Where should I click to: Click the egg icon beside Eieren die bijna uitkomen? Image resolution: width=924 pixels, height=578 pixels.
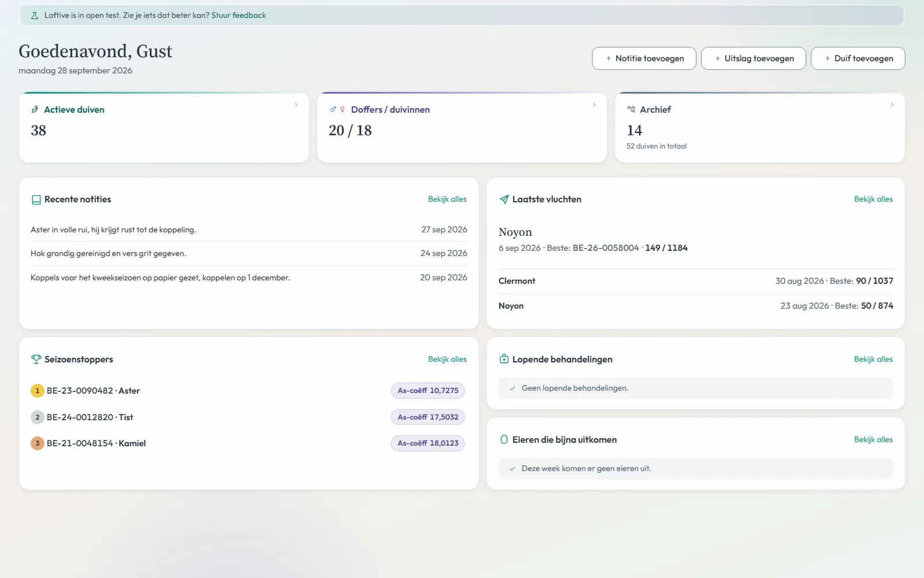(x=504, y=439)
